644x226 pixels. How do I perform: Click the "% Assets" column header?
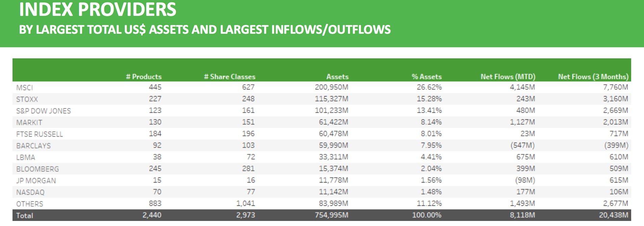426,77
